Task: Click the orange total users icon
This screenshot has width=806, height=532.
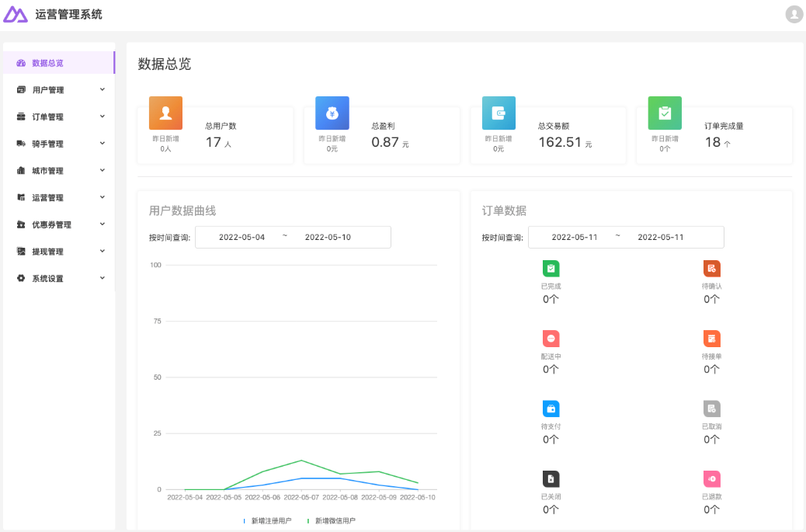Action: (165, 113)
